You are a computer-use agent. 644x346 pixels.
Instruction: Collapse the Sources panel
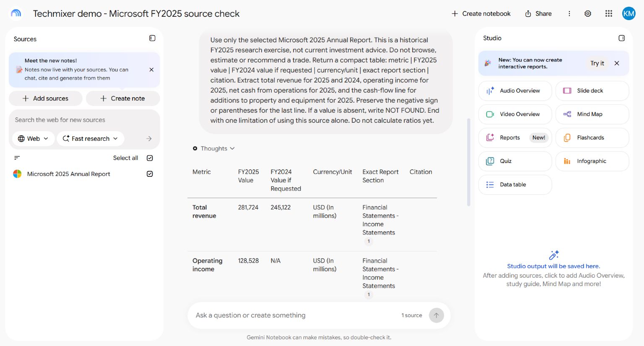point(152,38)
